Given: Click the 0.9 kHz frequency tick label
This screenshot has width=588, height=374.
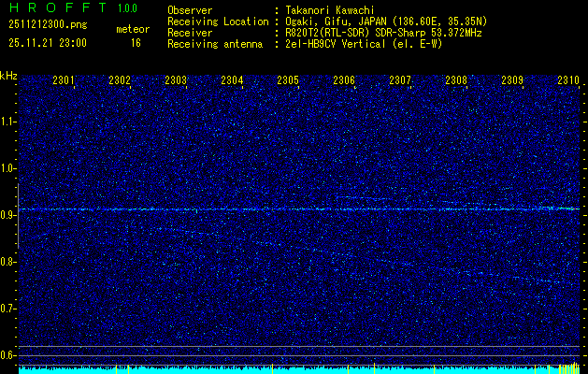Looking at the screenshot, I should [x=8, y=215].
